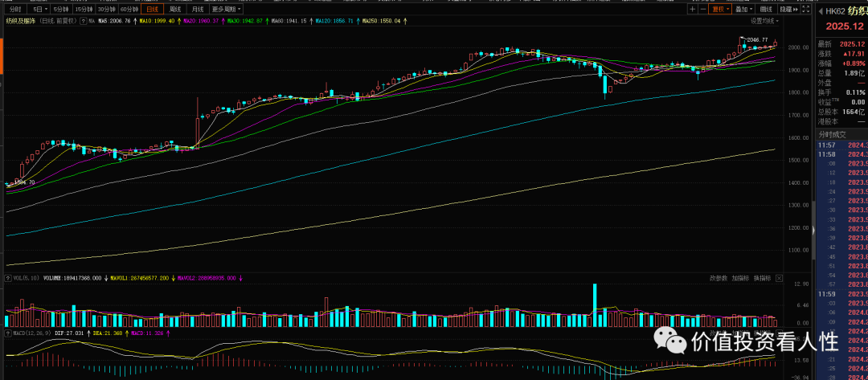Click the HK62 stock code
This screenshot has height=380, width=868.
(835, 11)
